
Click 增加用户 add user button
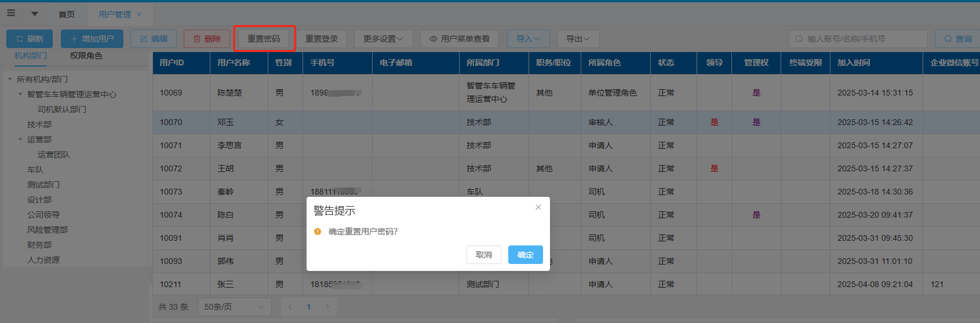click(92, 39)
